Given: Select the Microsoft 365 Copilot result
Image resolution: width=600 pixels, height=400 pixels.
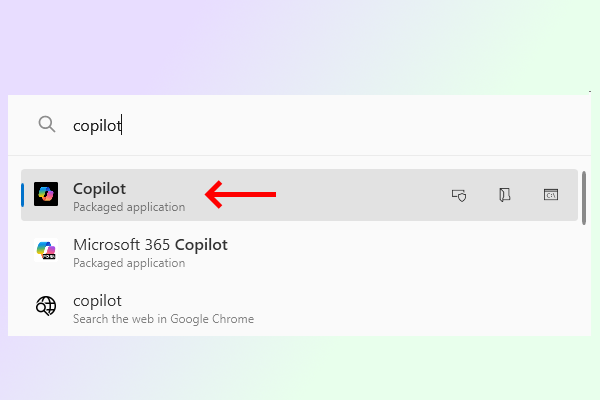Looking at the screenshot, I should (150, 244).
